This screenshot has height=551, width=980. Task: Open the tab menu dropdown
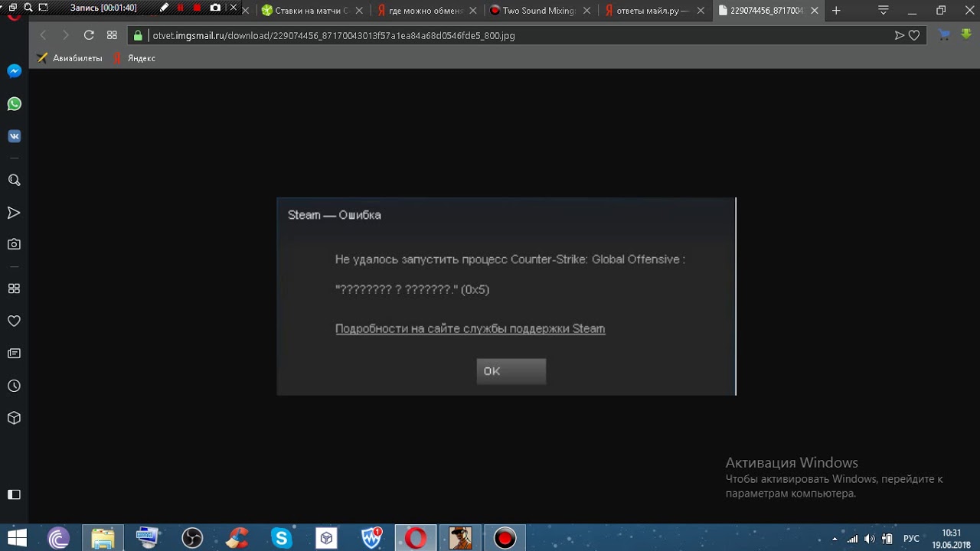pos(884,11)
